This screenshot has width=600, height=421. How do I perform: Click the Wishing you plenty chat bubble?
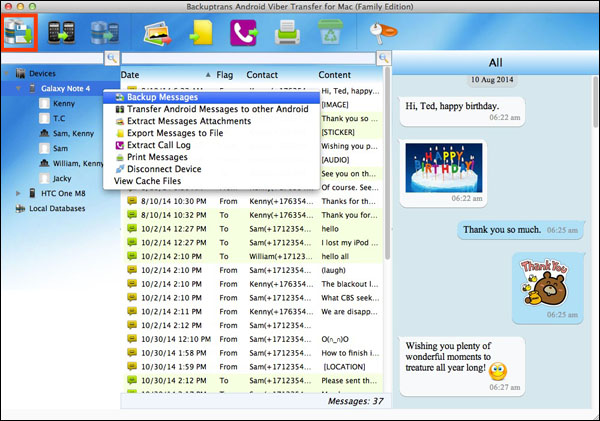coord(462,366)
